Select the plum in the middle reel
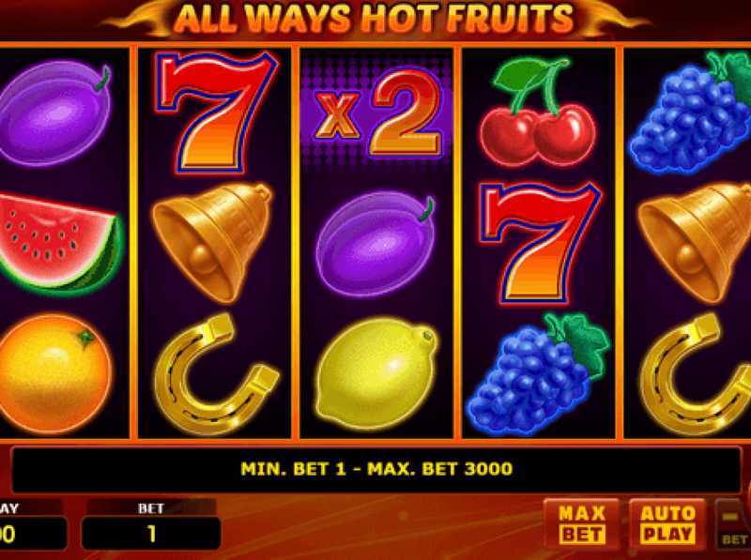The height and width of the screenshot is (560, 751). pyautogui.click(x=375, y=243)
